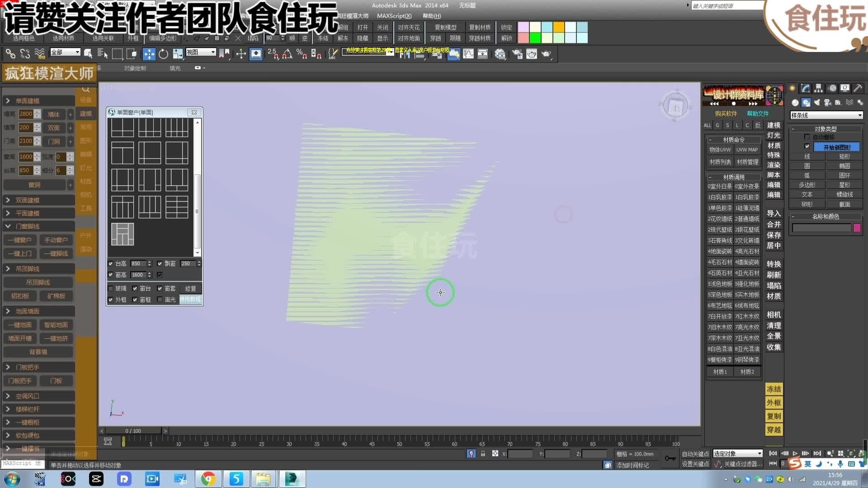The width and height of the screenshot is (868, 488).
Task: Activate the Select Object arrow tool
Action: point(88,54)
